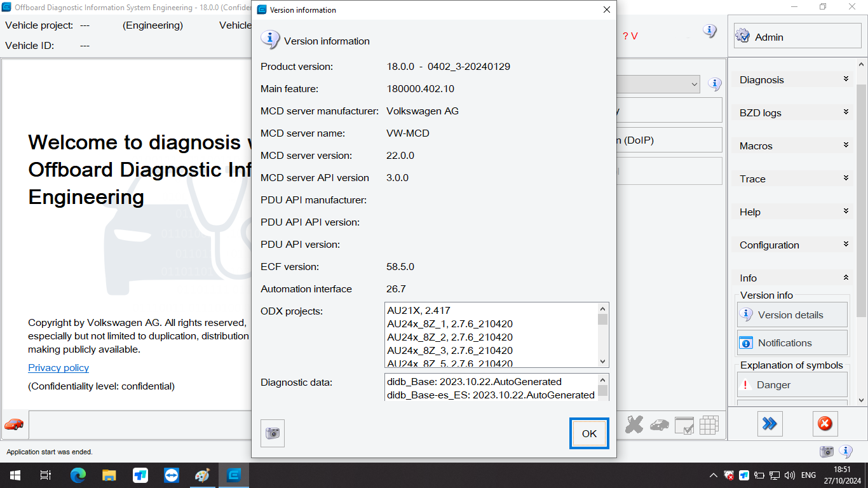Click the ECF version value 58.5.0

click(x=400, y=266)
